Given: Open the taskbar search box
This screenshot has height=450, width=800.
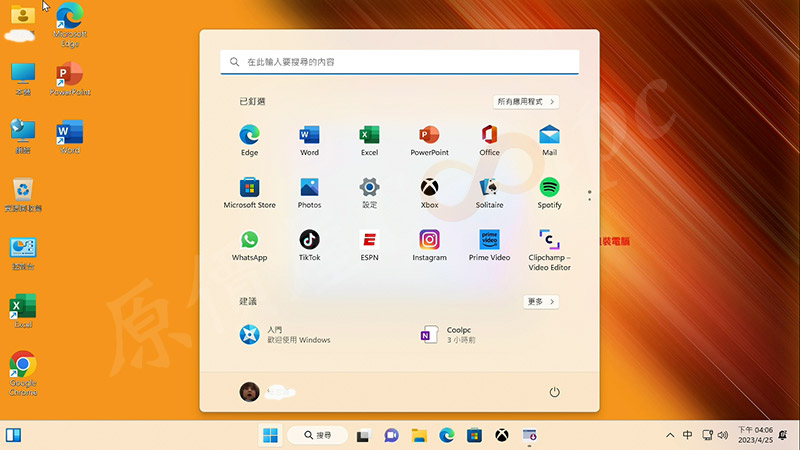Looking at the screenshot, I should pyautogui.click(x=317, y=435).
